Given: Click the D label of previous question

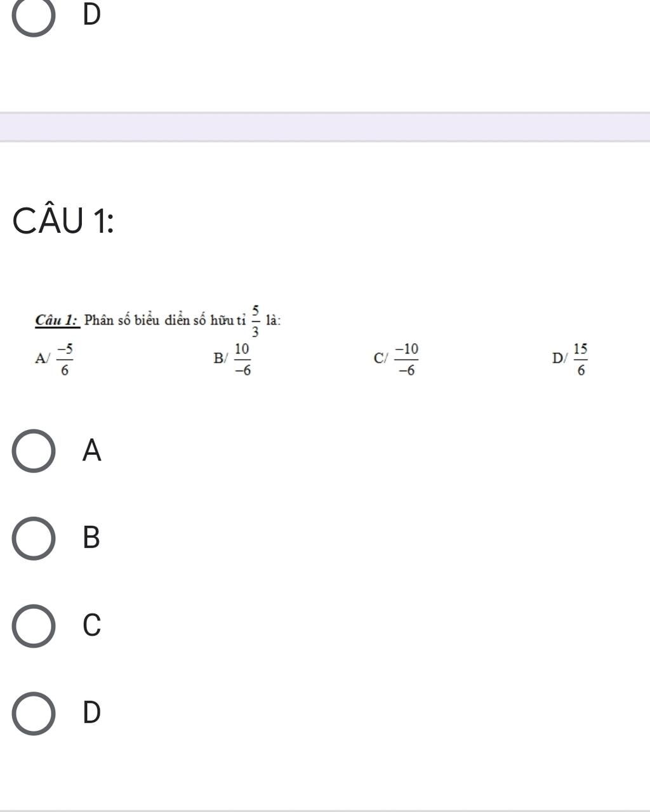Looking at the screenshot, I should 92,15.
